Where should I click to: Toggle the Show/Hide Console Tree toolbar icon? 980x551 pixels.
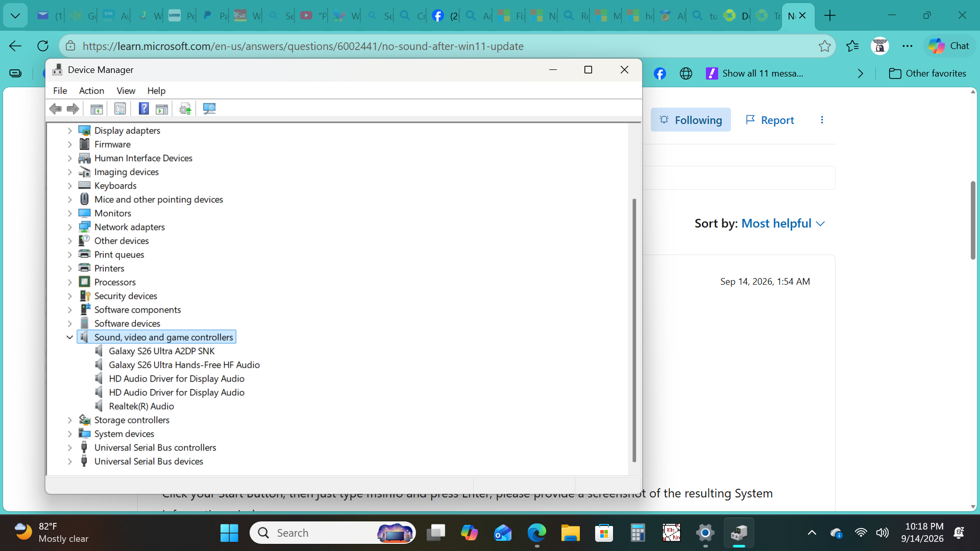coord(96,109)
